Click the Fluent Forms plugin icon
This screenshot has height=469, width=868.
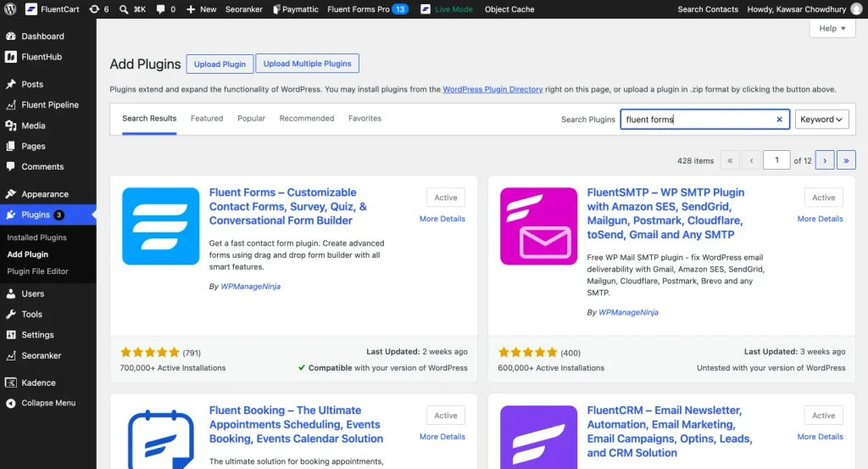(160, 226)
